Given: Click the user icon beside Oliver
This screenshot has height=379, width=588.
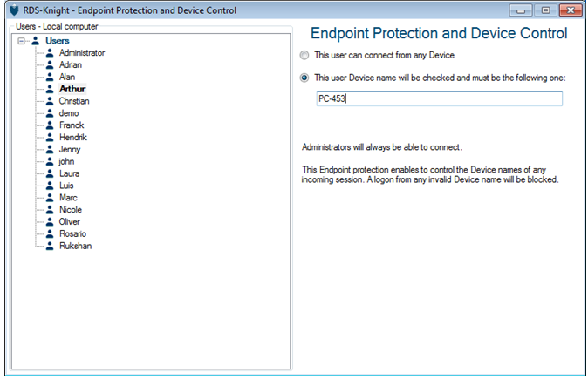Looking at the screenshot, I should click(50, 222).
